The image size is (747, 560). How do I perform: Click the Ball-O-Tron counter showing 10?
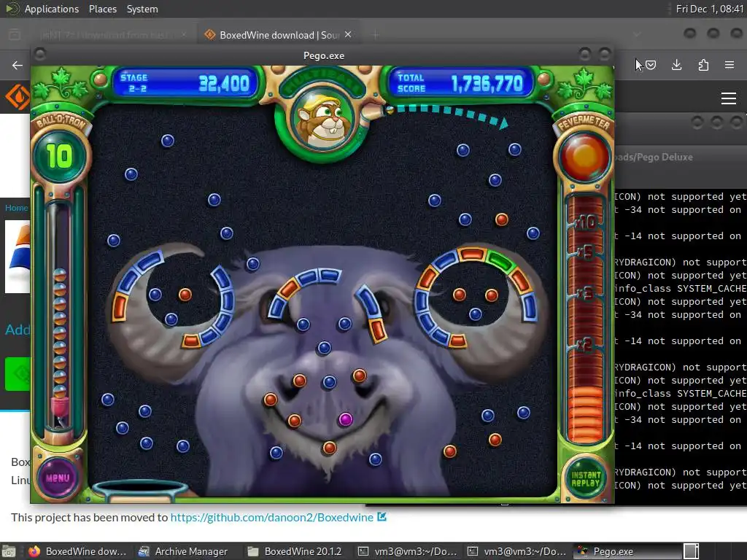click(x=60, y=156)
